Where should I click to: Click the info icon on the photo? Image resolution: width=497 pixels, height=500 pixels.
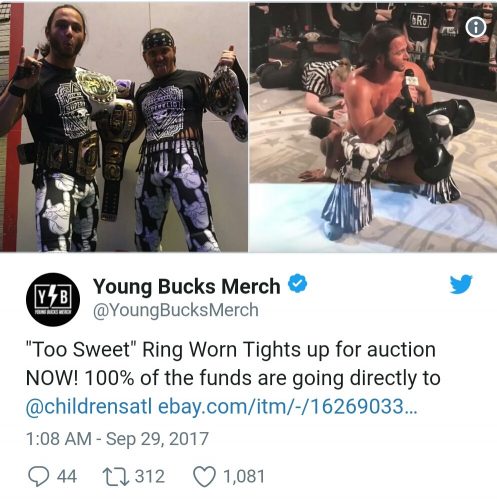476,28
